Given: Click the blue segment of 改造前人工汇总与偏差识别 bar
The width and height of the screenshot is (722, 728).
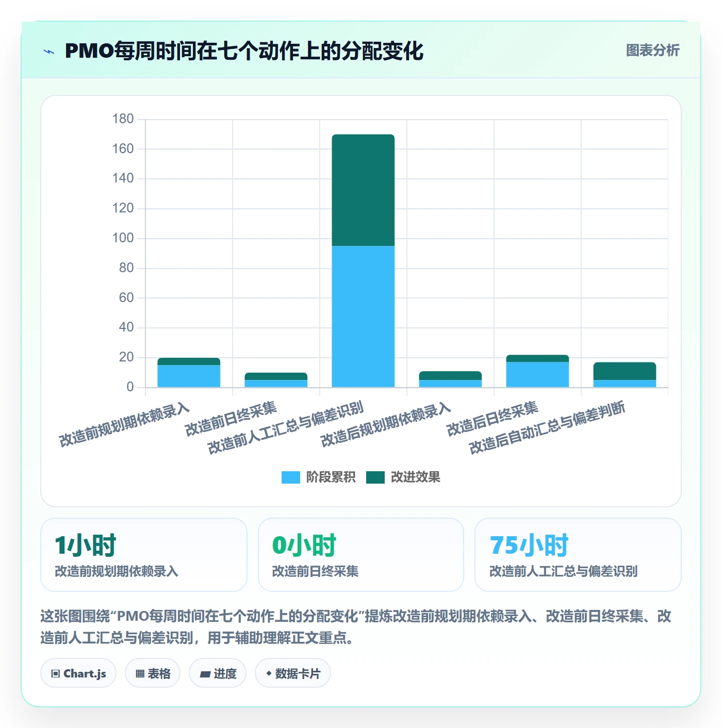Looking at the screenshot, I should tap(363, 317).
